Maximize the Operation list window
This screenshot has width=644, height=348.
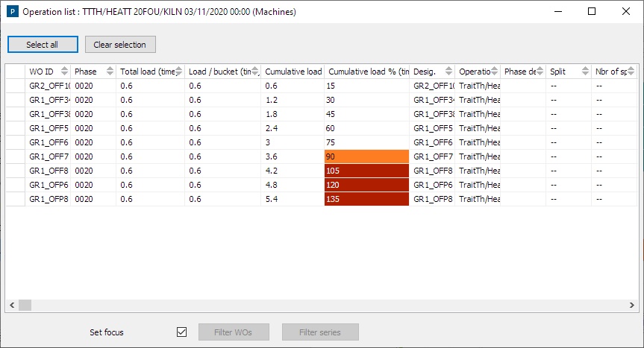point(592,11)
